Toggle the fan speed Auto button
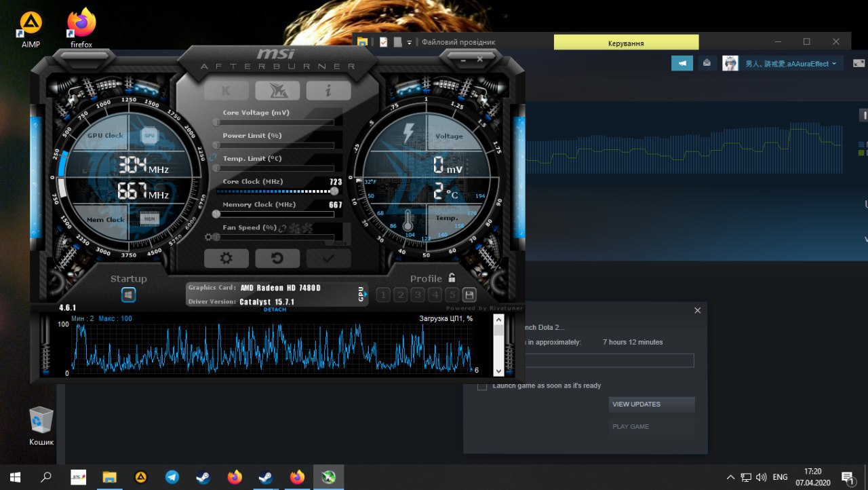 (341, 242)
